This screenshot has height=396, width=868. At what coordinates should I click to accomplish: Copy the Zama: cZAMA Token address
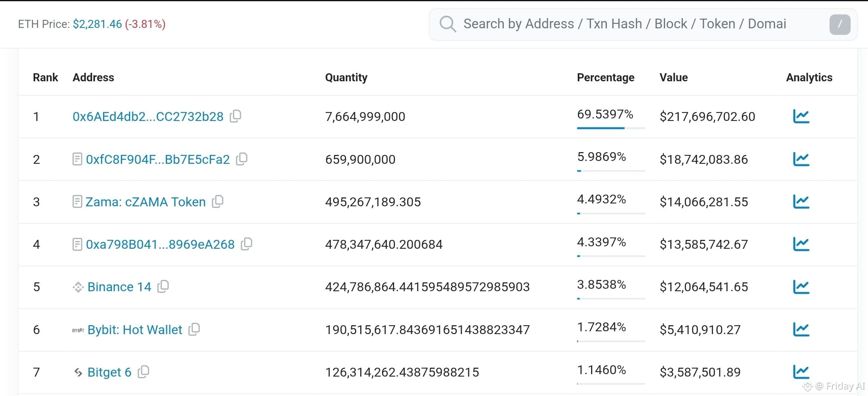[218, 201]
